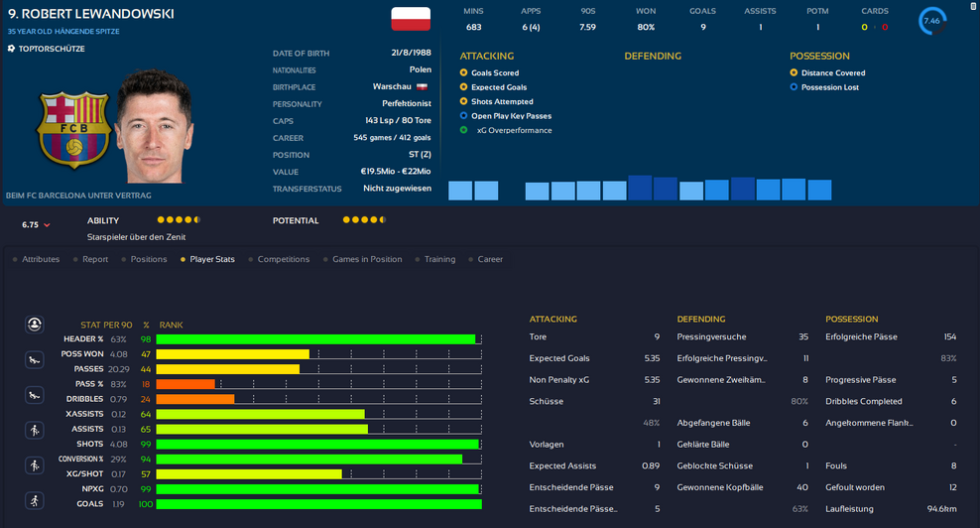980x528 pixels.
Task: Toggle the xG Overperformance indicator
Action: 464,130
